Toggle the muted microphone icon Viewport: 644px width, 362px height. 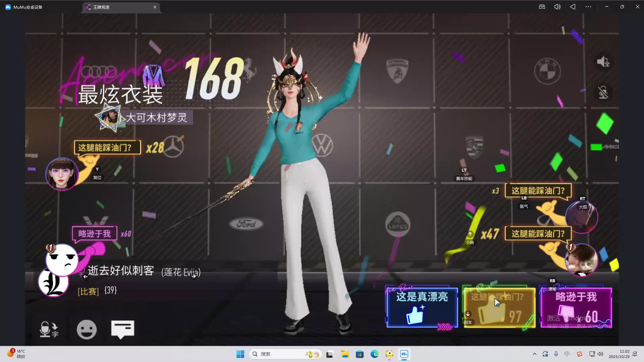[603, 93]
